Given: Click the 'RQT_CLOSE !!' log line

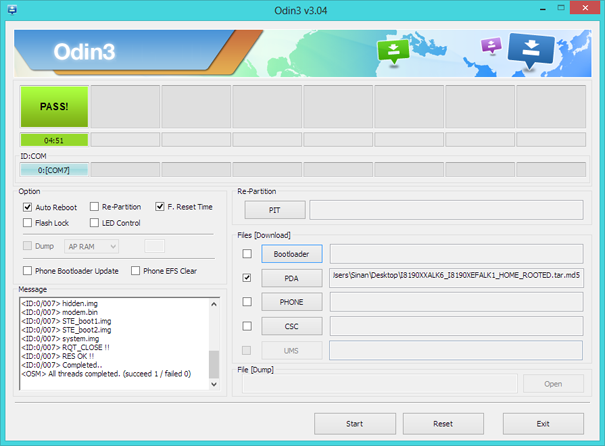Looking at the screenshot, I should (x=66, y=347).
